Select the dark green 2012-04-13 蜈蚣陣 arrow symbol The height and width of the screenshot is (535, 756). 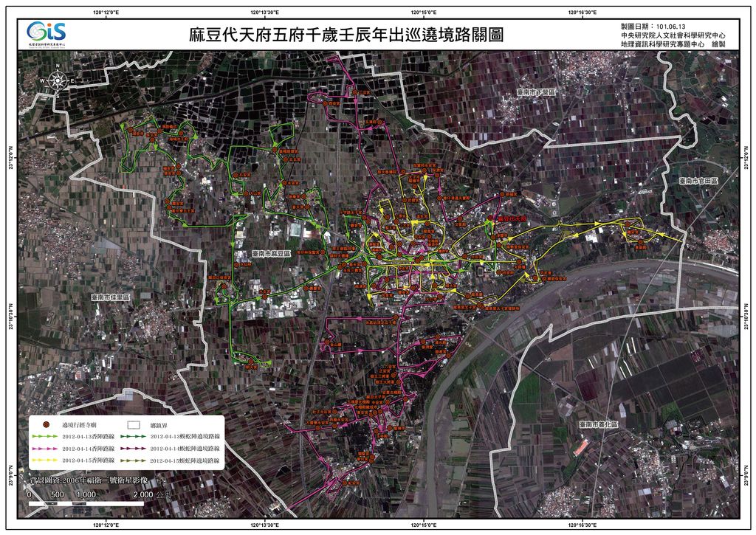coord(133,437)
